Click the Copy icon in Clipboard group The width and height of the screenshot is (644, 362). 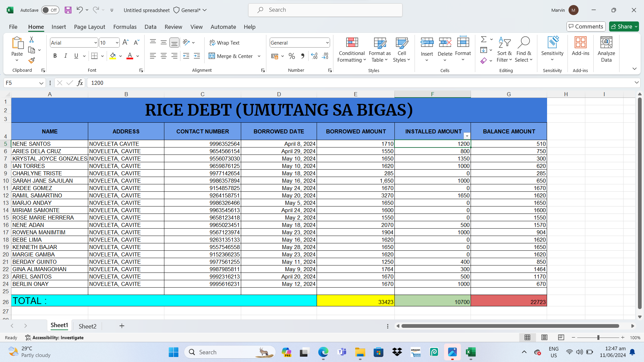coord(32,50)
